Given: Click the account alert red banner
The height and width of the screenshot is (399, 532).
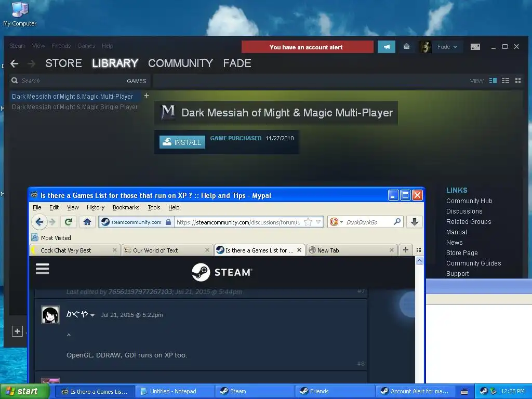Looking at the screenshot, I should (x=308, y=47).
